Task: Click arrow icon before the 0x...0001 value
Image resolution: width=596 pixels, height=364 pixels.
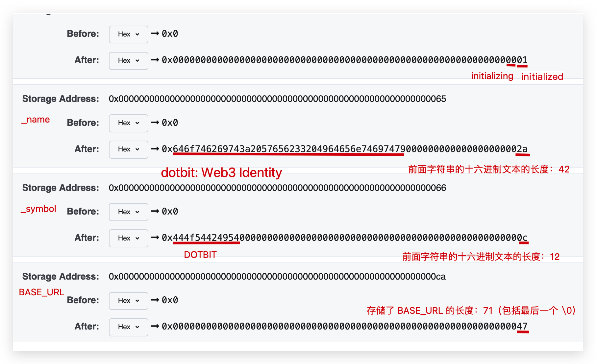Action: [x=155, y=60]
